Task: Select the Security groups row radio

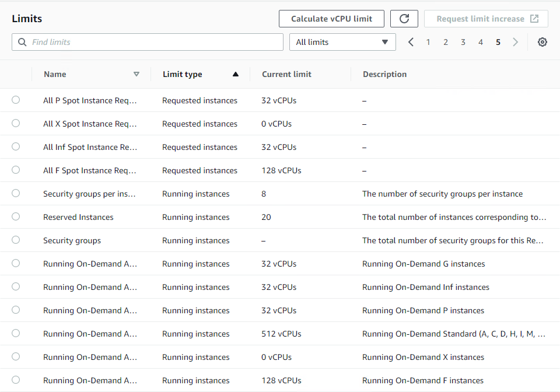Action: pos(16,240)
